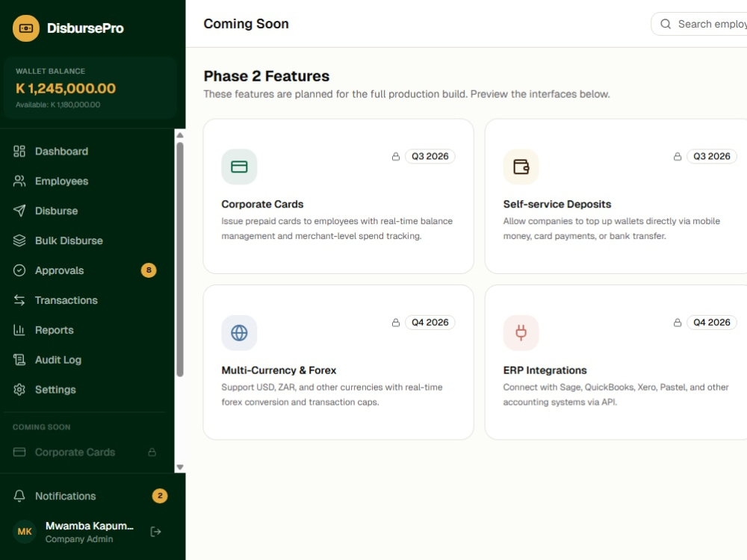Click the MK user avatar
The image size is (747, 560).
[25, 532]
